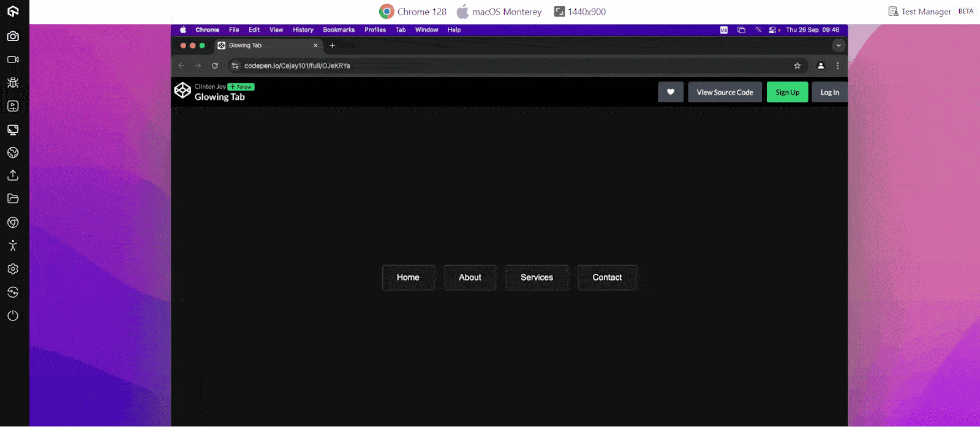View site information icon in address bar

pyautogui.click(x=235, y=66)
